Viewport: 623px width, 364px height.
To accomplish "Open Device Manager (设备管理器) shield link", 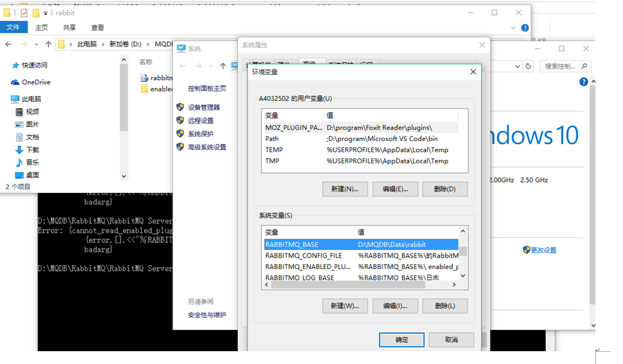I will coord(198,107).
